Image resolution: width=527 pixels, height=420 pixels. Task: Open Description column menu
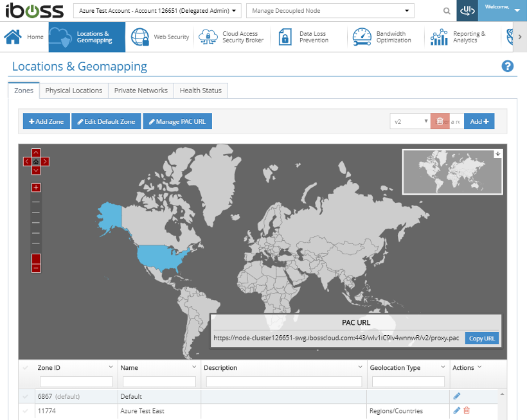360,367
